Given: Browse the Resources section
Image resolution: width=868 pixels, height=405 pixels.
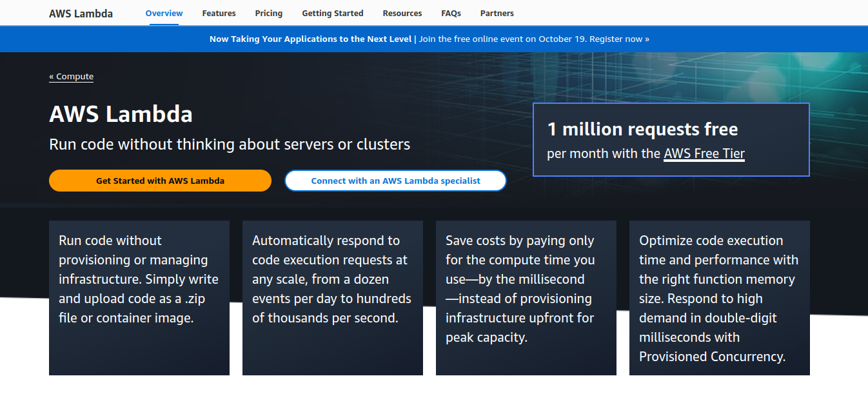Looking at the screenshot, I should 402,13.
